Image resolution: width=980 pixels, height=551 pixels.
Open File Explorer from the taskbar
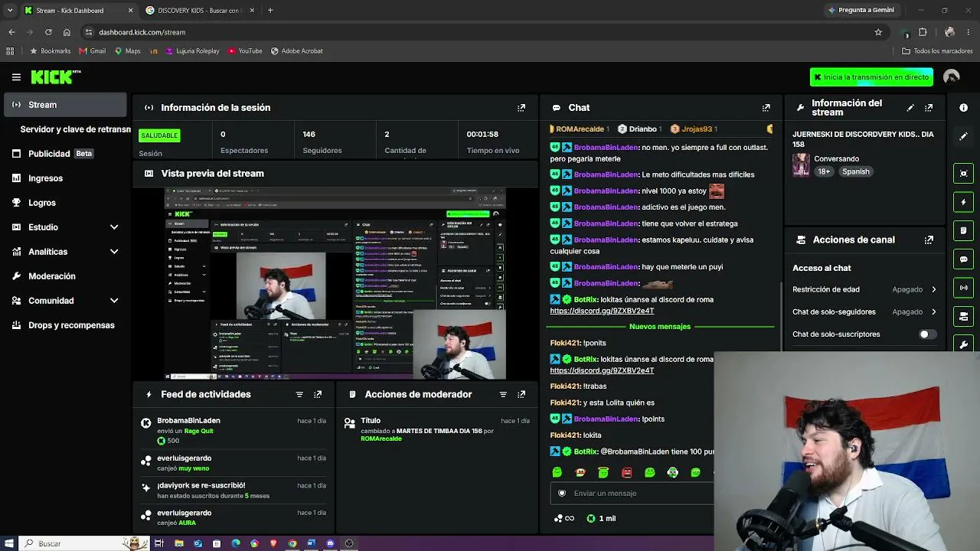pos(178,543)
